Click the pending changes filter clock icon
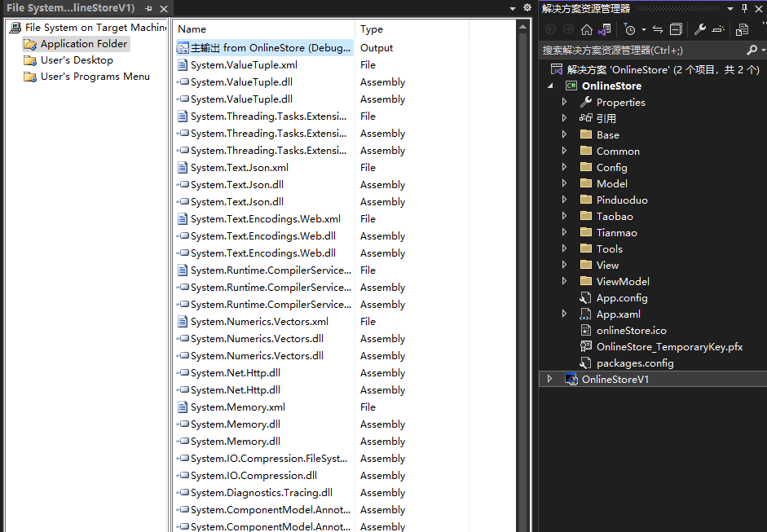Viewport: 767px width, 532px height. coord(629,29)
